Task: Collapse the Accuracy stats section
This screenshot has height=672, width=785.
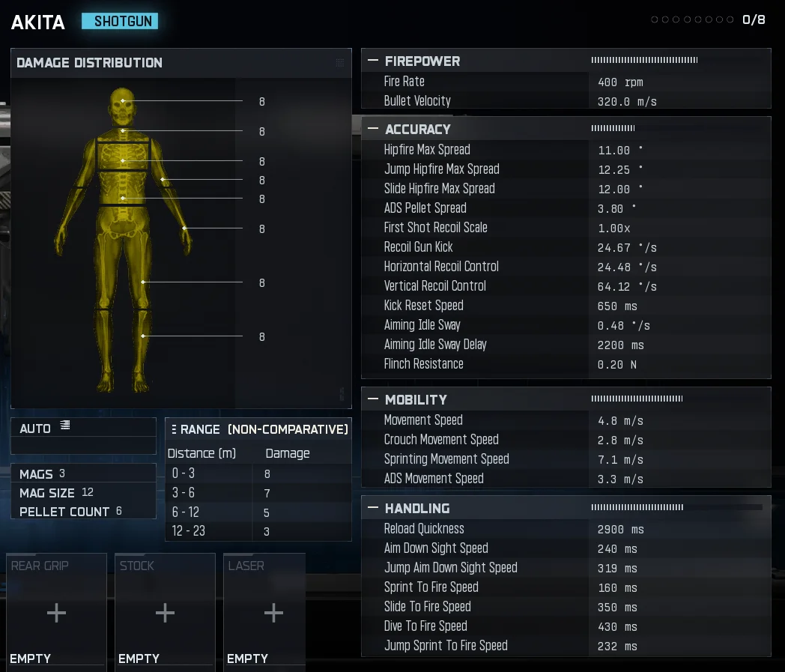Action: [x=372, y=130]
